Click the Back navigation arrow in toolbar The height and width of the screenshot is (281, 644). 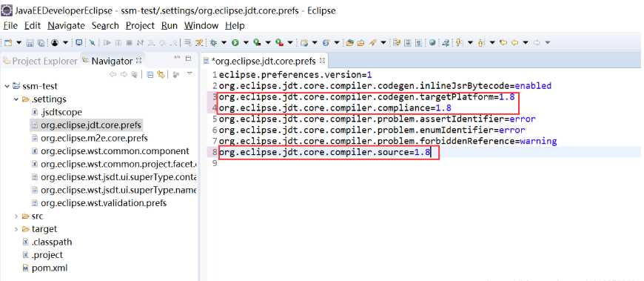pyautogui.click(x=514, y=42)
